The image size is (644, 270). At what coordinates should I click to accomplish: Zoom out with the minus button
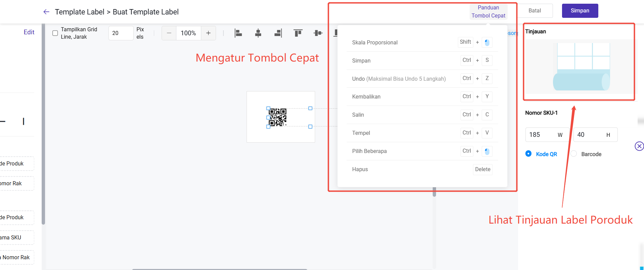pyautogui.click(x=169, y=33)
